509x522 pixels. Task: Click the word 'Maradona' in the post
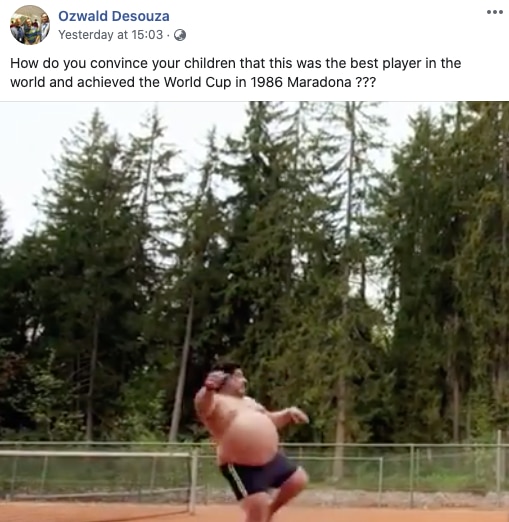(319, 82)
